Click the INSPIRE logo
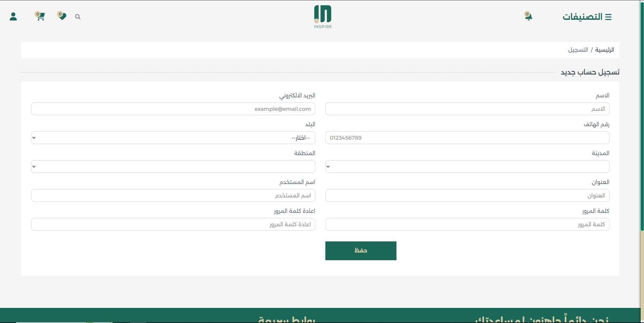This screenshot has height=323, width=644. click(x=322, y=16)
